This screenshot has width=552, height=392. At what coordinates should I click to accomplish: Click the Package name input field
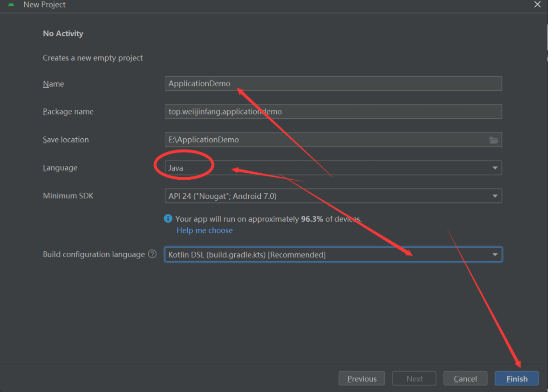coord(333,112)
